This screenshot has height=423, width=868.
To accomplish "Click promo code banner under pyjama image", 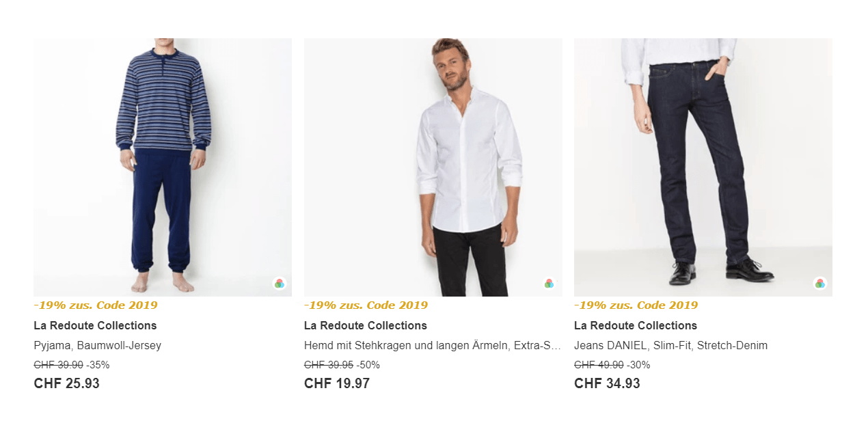I will coord(96,305).
